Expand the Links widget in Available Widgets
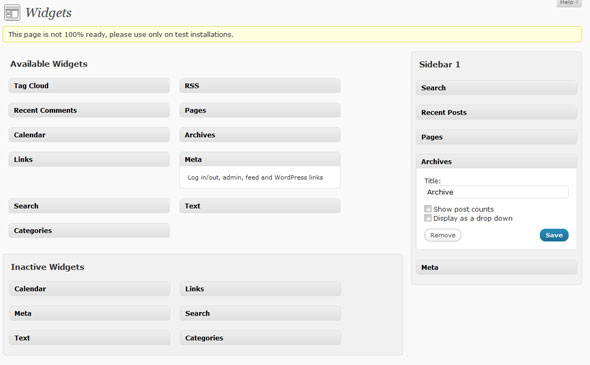The height and width of the screenshot is (365, 590). [x=89, y=159]
